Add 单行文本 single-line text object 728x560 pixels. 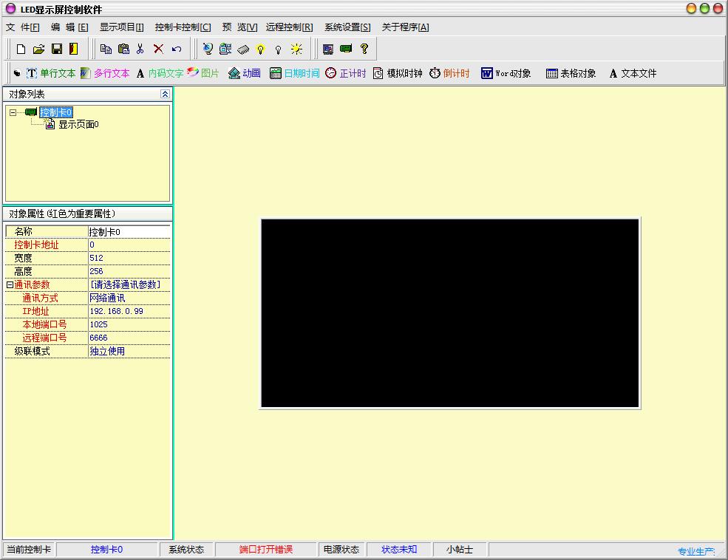51,73
